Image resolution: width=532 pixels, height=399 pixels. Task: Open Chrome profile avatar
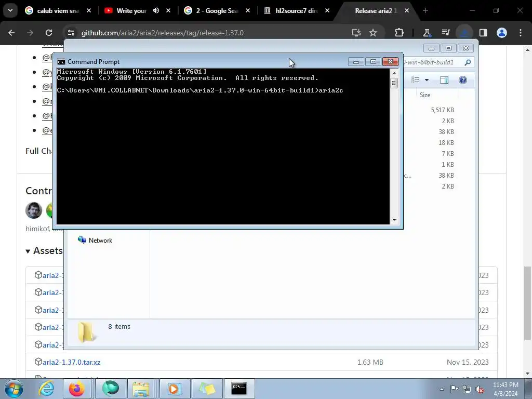[x=502, y=33]
